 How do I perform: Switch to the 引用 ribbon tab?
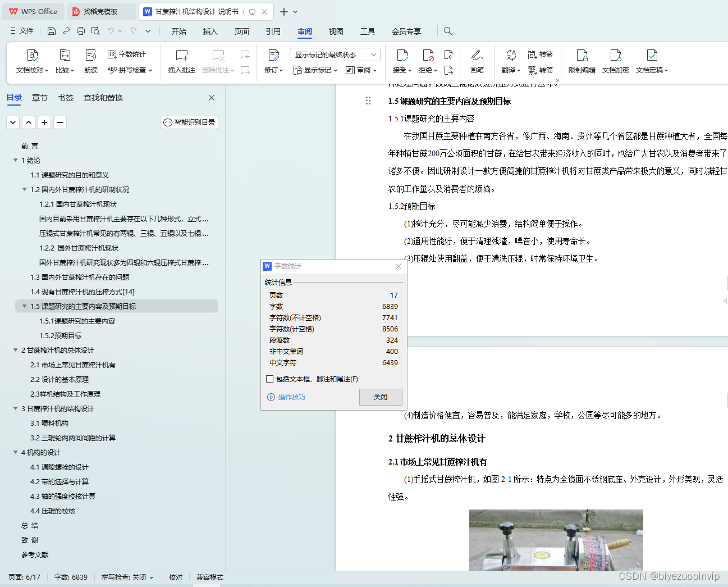273,31
